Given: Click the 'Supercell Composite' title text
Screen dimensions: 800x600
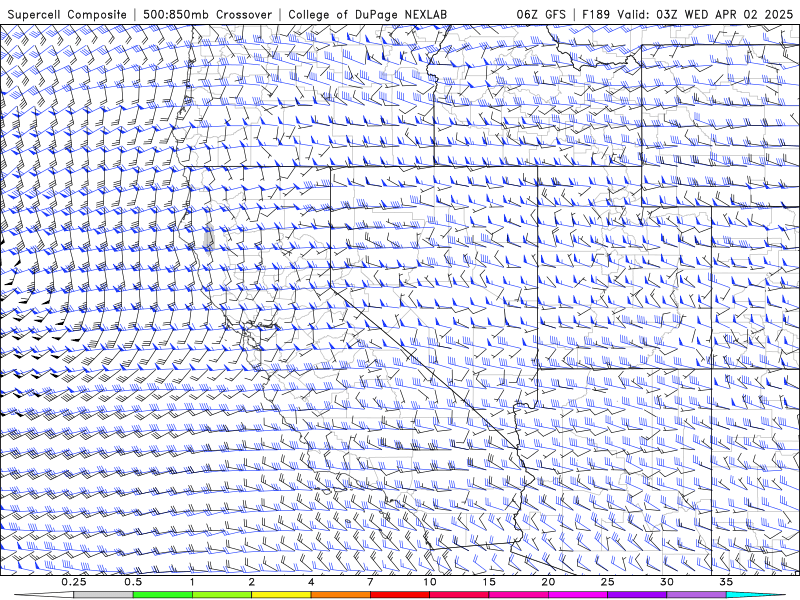Looking at the screenshot, I should coord(67,15).
